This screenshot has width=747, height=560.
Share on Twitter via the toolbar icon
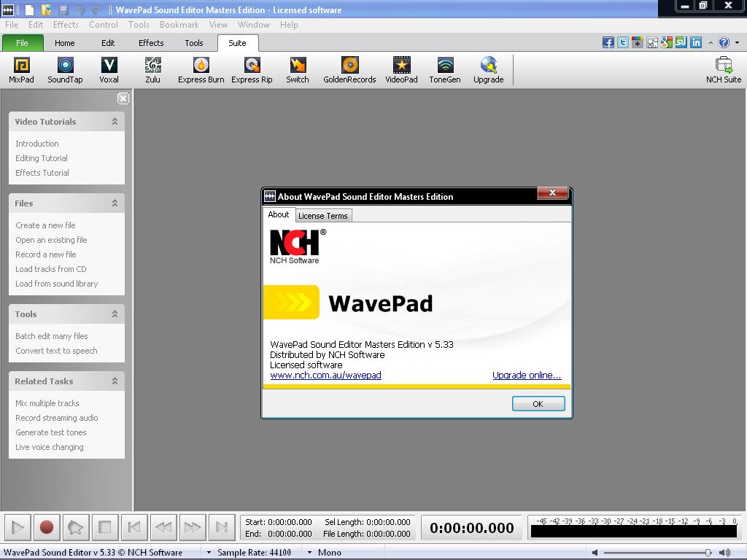click(623, 42)
